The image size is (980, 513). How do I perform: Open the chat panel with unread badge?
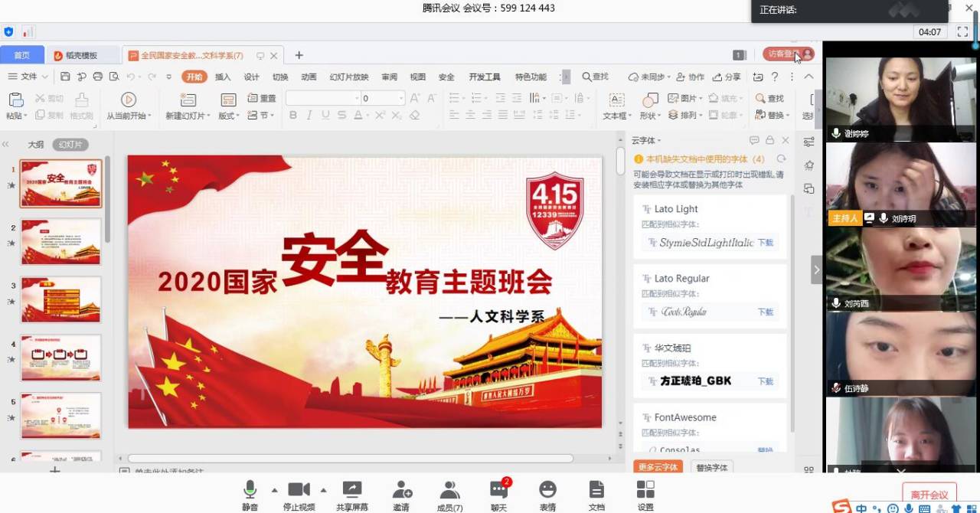coord(499,490)
